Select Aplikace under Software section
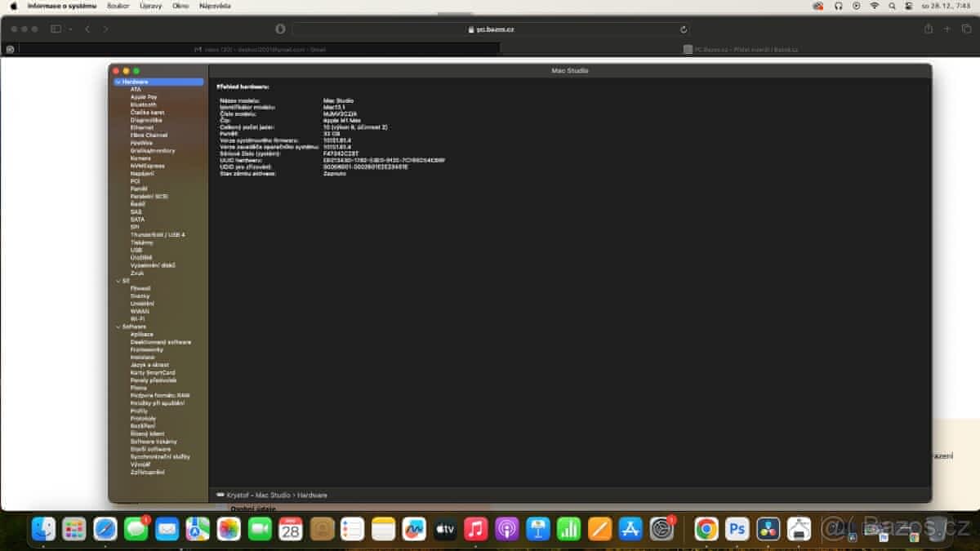 tap(142, 334)
